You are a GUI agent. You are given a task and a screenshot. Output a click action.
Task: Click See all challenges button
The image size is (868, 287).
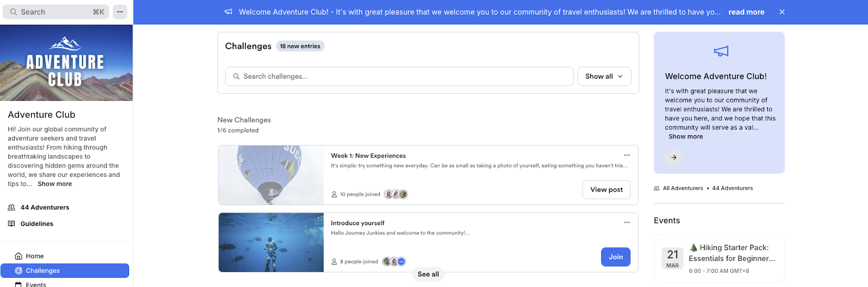[x=428, y=275]
